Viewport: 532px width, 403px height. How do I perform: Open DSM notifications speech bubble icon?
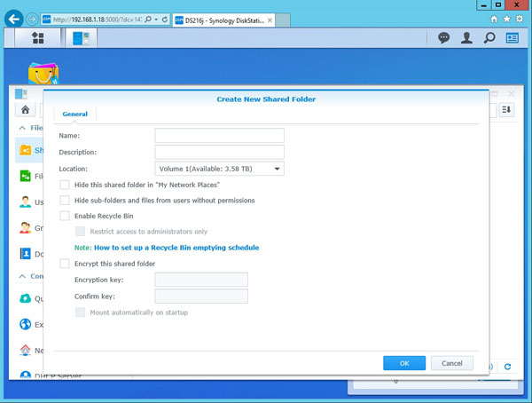click(x=444, y=37)
